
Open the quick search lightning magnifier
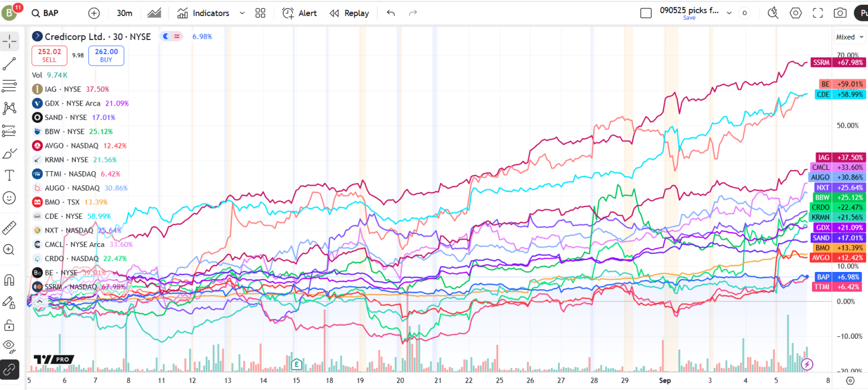pyautogui.click(x=773, y=13)
